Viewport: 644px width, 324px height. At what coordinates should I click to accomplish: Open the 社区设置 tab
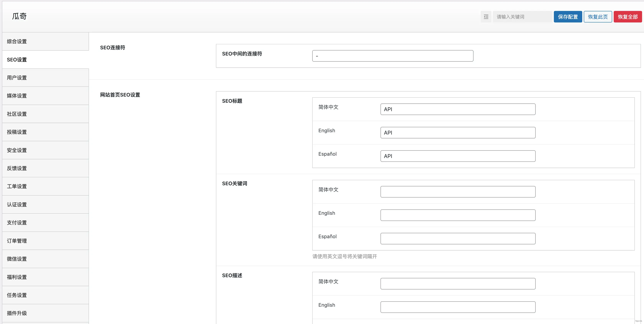(45, 114)
